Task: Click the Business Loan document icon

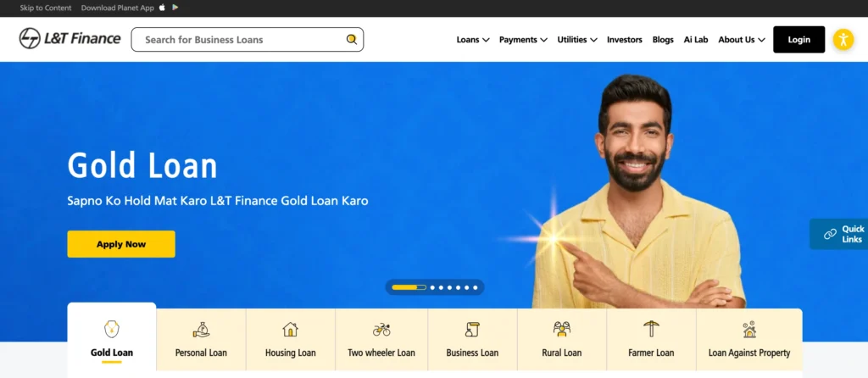Action: (472, 330)
